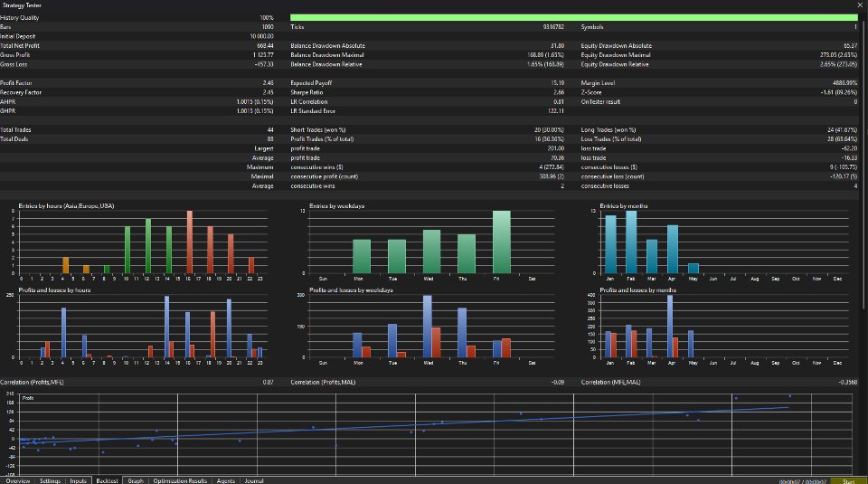Click the Sharpe Ratio label

coord(307,92)
